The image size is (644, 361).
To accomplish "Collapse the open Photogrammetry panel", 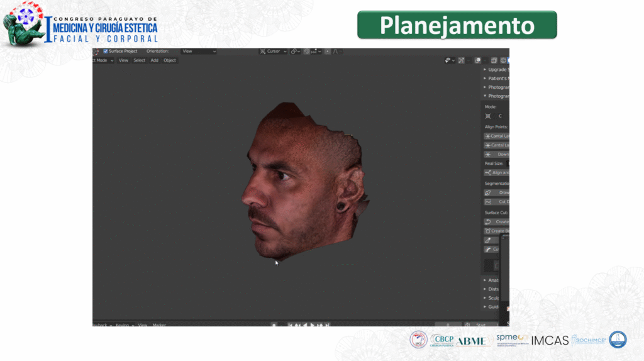I will click(x=496, y=96).
